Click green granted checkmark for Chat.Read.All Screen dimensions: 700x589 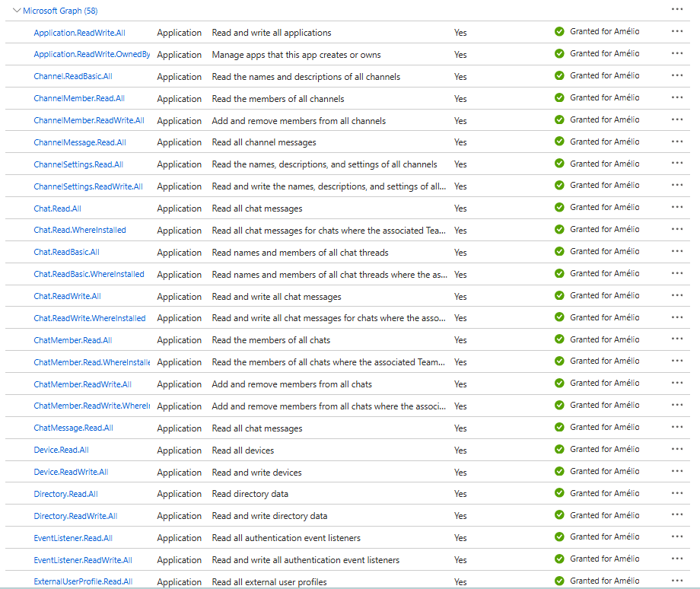559,207
